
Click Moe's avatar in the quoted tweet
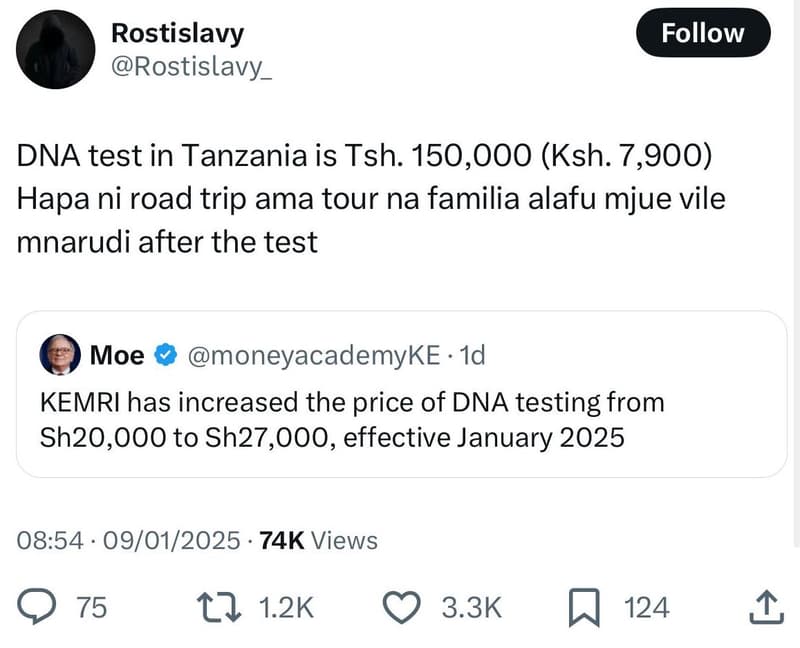57,353
